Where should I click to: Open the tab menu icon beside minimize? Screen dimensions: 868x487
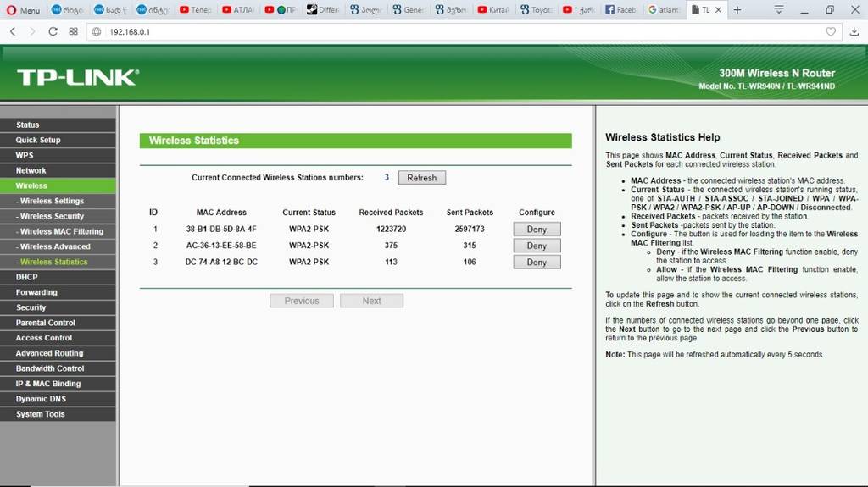[778, 9]
